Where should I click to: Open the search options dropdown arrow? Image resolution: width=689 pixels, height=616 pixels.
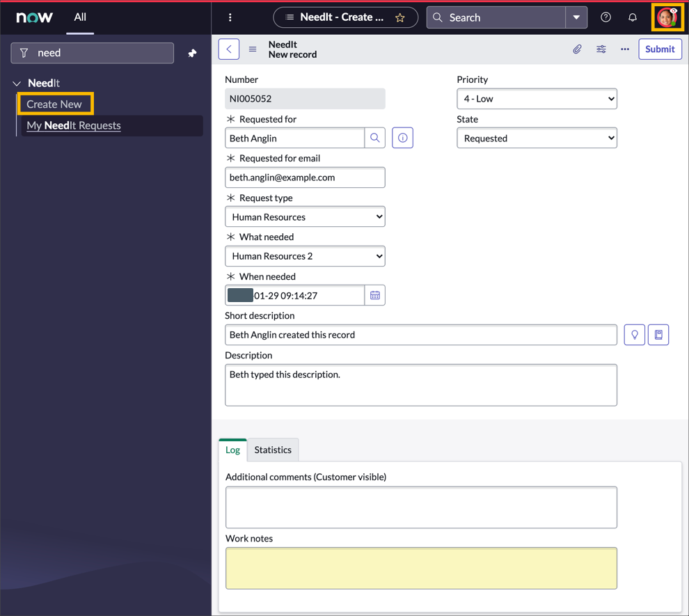576,17
